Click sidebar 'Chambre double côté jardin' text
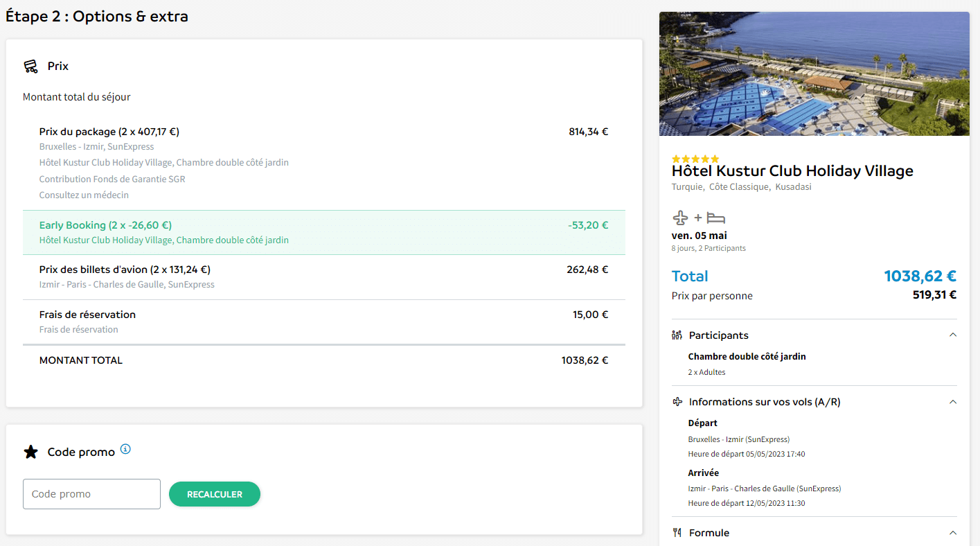This screenshot has width=980, height=546. click(747, 356)
